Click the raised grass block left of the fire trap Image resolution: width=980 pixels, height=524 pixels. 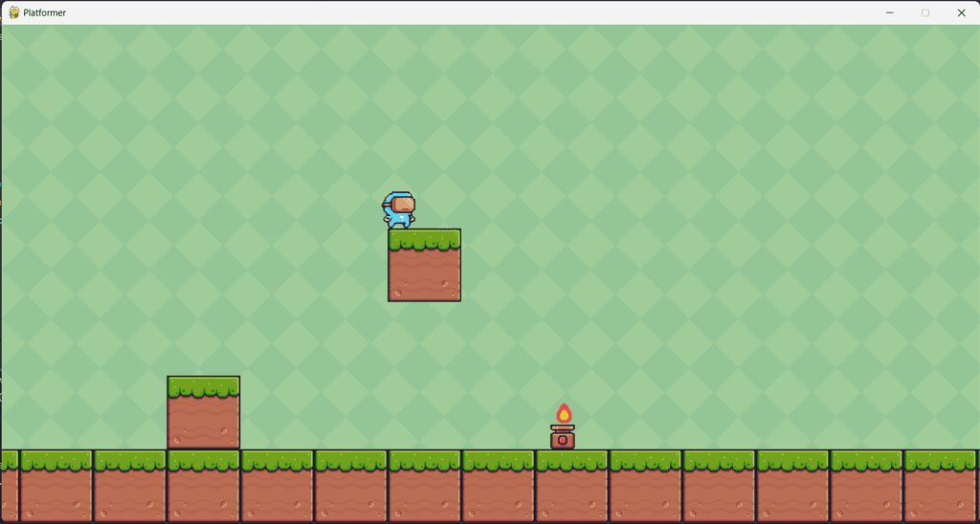click(204, 413)
